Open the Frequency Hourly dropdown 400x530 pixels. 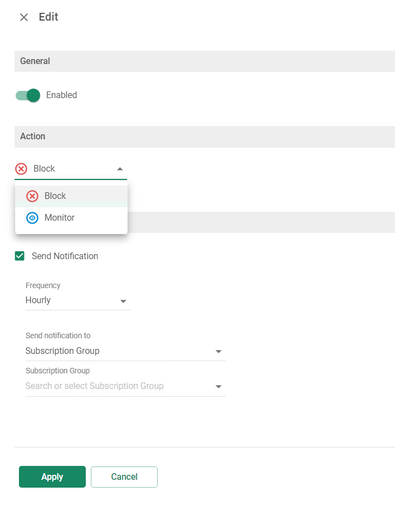point(78,300)
